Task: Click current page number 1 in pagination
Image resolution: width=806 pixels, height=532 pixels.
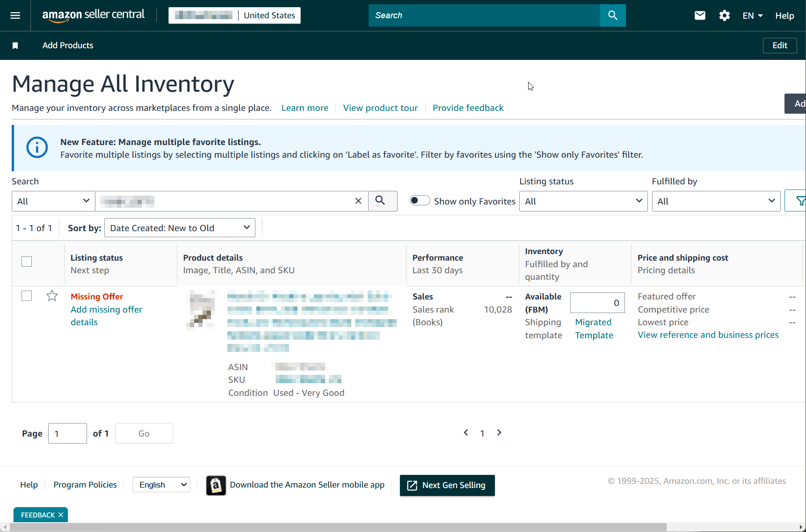Action: pyautogui.click(x=482, y=433)
